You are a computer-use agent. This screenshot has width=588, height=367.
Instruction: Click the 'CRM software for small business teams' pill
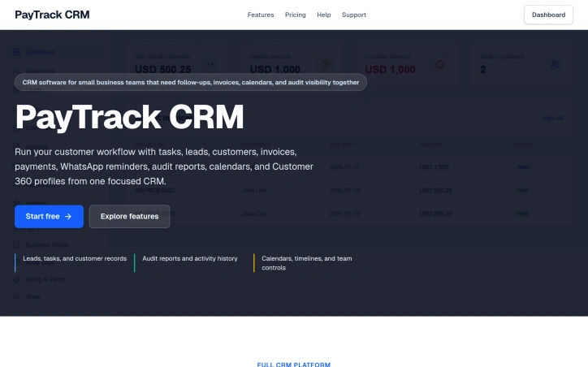tap(191, 82)
